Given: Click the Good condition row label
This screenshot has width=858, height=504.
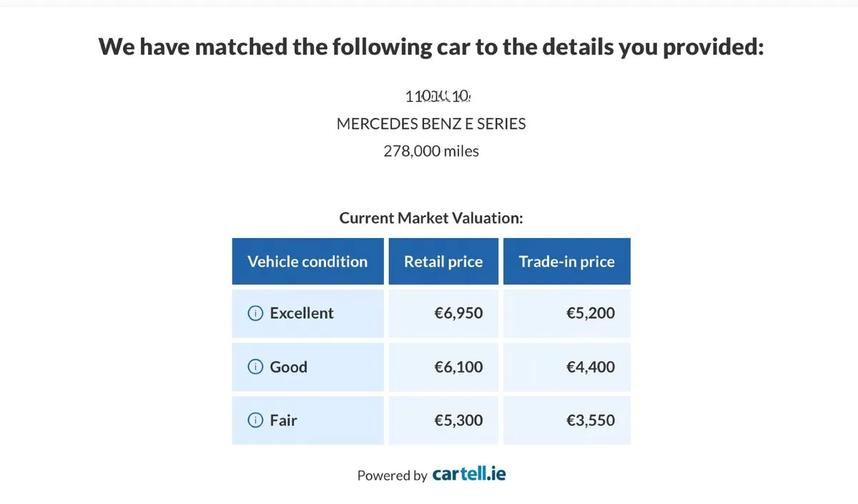Looking at the screenshot, I should pyautogui.click(x=289, y=367).
